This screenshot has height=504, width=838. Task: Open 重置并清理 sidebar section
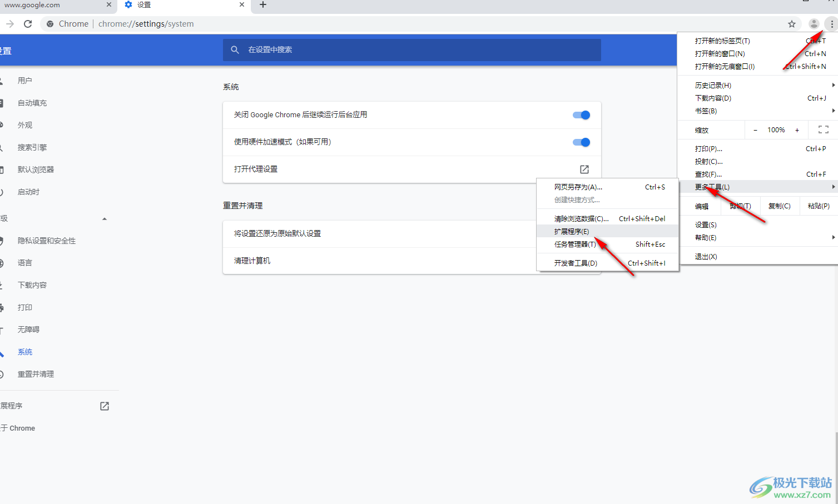(36, 374)
